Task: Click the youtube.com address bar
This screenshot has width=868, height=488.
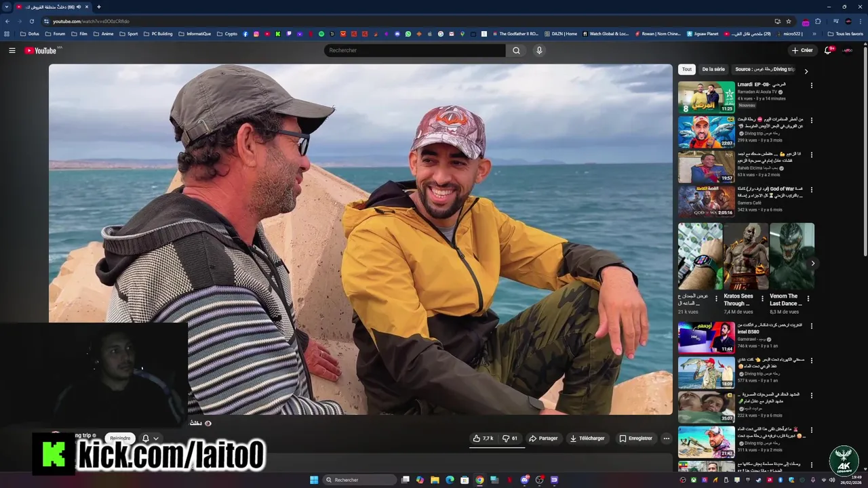Action: click(x=407, y=21)
